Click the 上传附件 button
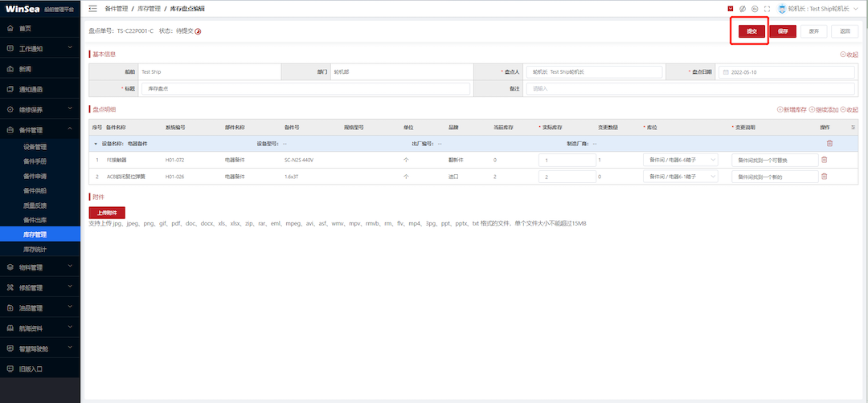 [x=107, y=212]
